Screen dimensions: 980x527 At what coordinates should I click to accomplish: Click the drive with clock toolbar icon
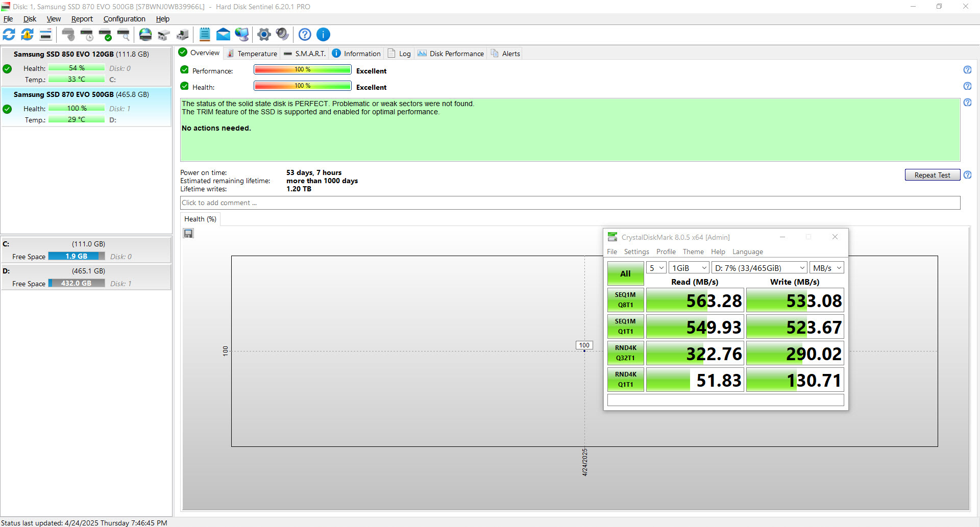pos(87,35)
